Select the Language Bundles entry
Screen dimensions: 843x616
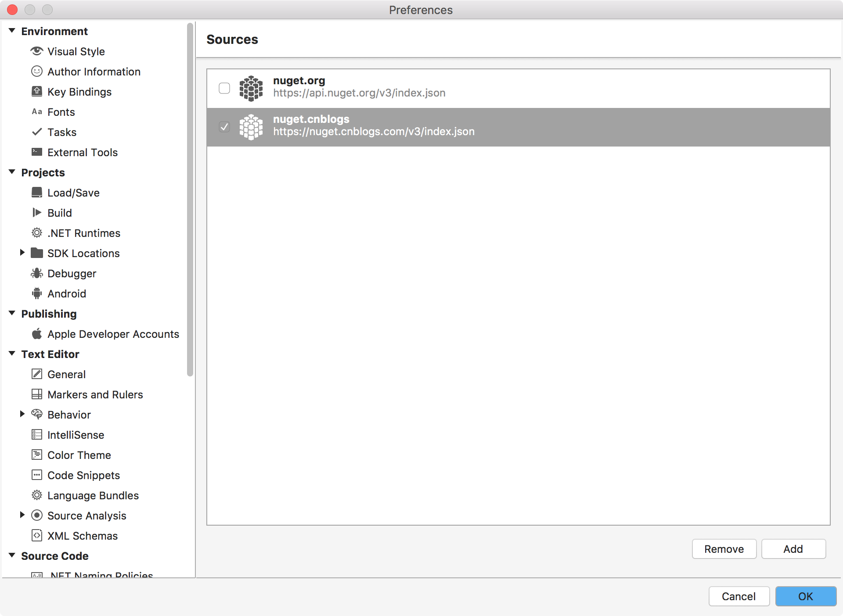click(93, 495)
